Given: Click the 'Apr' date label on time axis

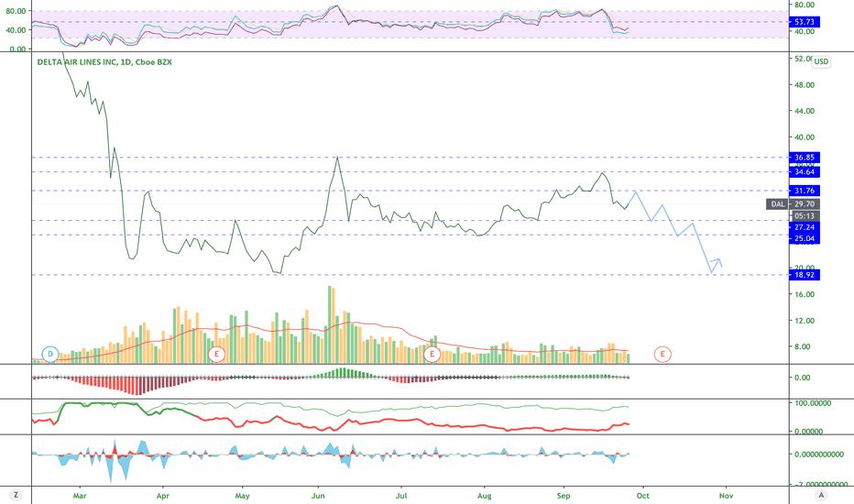Looking at the screenshot, I should coord(162,496).
